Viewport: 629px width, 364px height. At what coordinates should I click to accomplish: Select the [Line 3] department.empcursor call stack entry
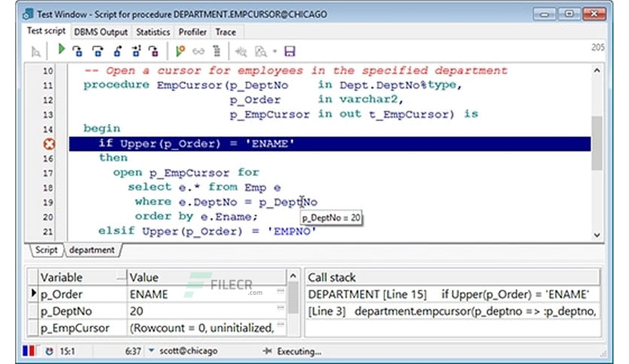tap(453, 311)
